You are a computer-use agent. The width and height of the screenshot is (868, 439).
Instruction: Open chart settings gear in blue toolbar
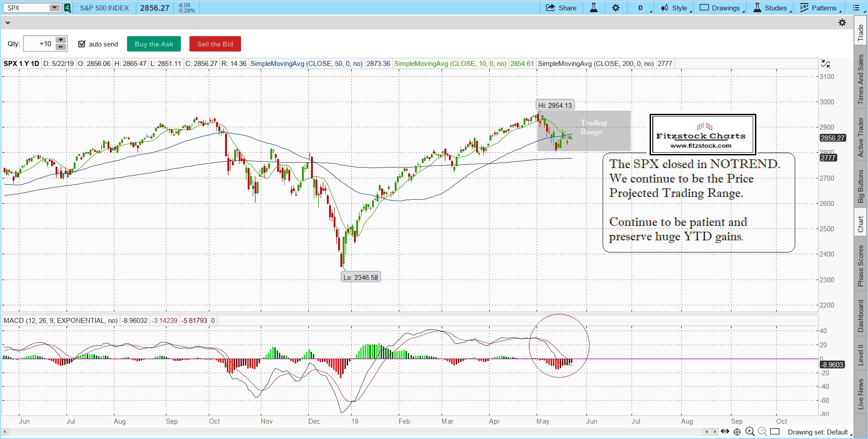[x=616, y=8]
